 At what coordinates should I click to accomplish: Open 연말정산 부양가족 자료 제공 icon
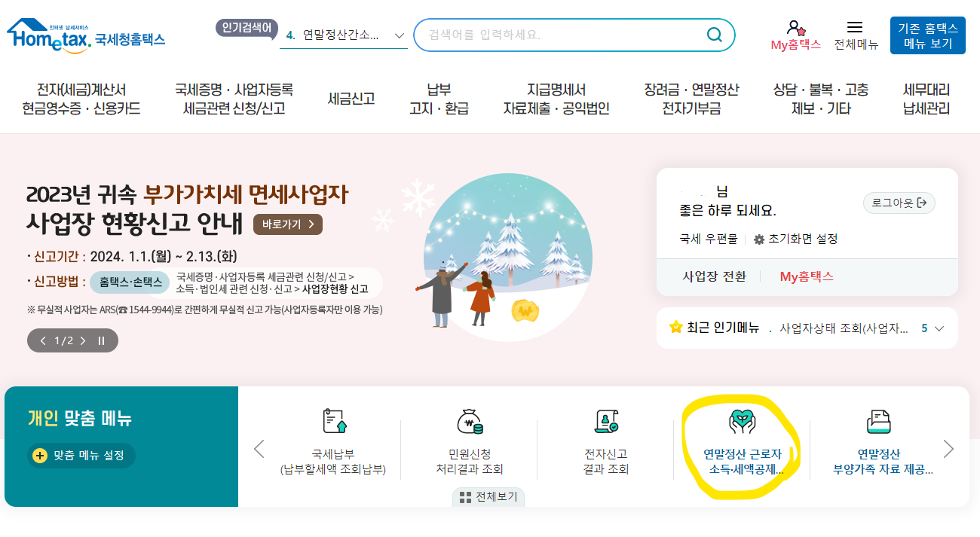[878, 421]
